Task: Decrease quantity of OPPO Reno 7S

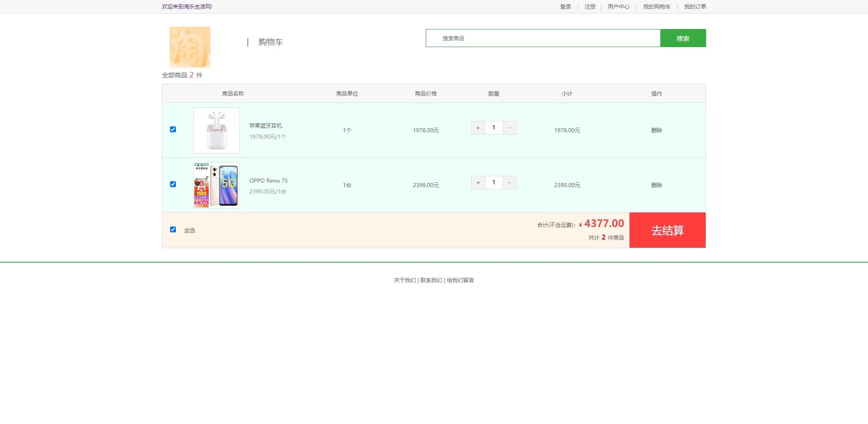Action: click(510, 183)
